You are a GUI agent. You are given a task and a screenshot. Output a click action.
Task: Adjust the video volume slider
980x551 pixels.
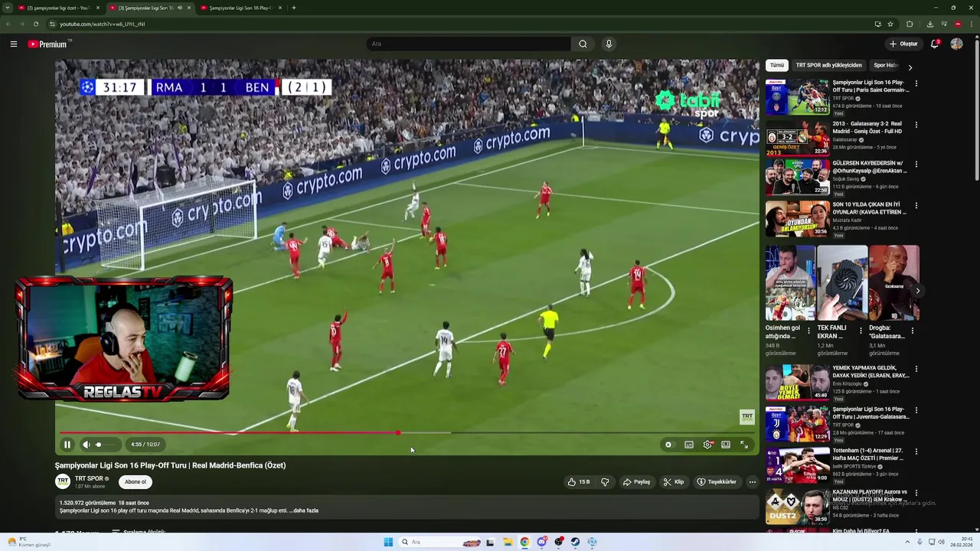click(x=106, y=445)
